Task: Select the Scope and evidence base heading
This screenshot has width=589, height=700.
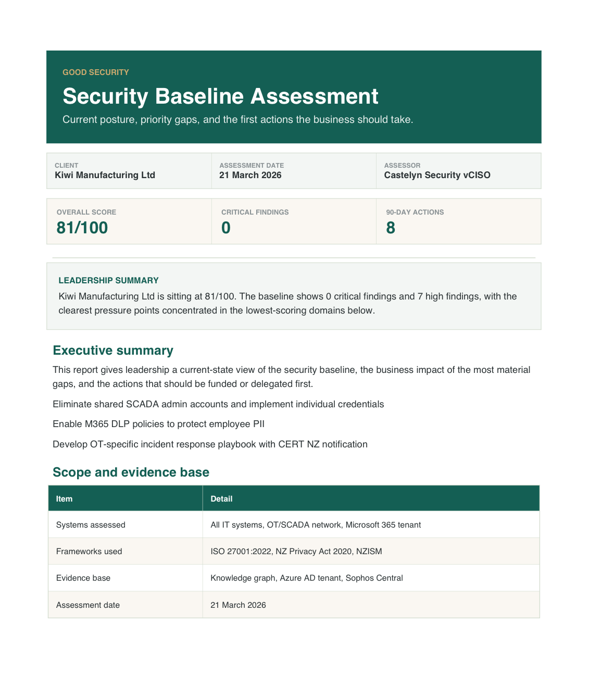Action: click(131, 472)
